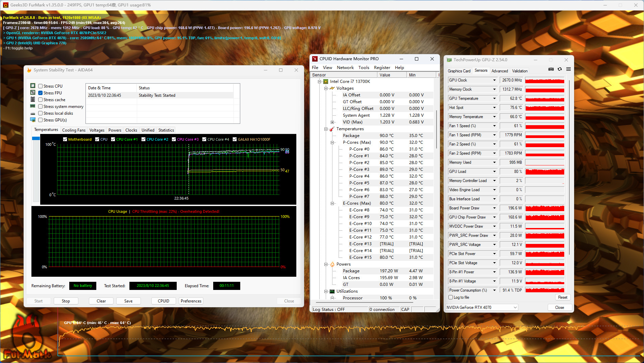644x363 pixels.
Task: Click the FurMark app icon in title bar
Action: click(5, 5)
